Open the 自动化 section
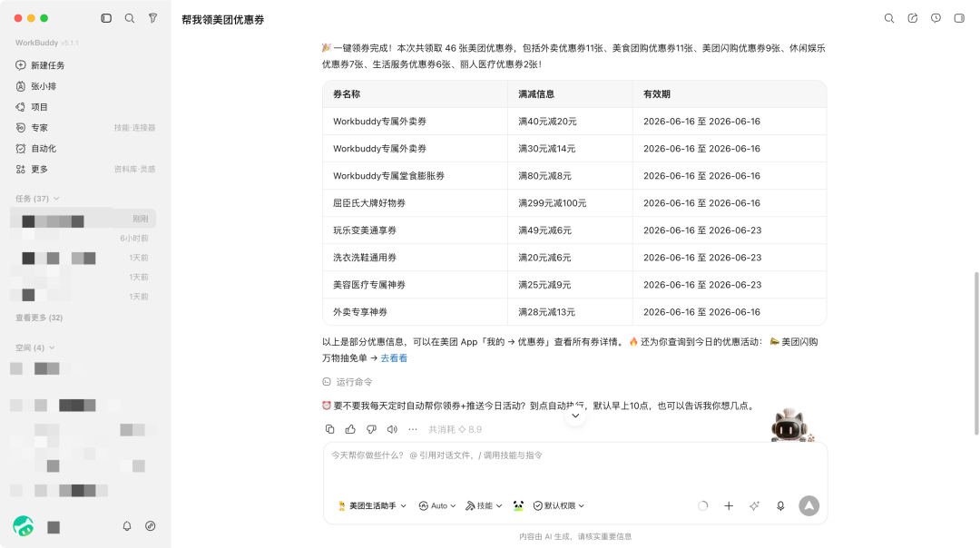This screenshot has width=980, height=548. tap(35, 148)
